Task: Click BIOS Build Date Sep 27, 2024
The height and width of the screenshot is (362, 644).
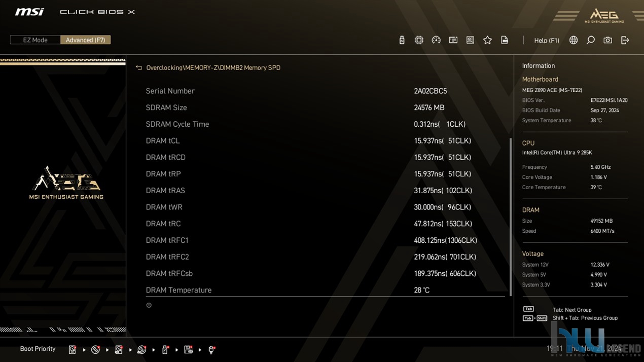Action: (x=604, y=110)
